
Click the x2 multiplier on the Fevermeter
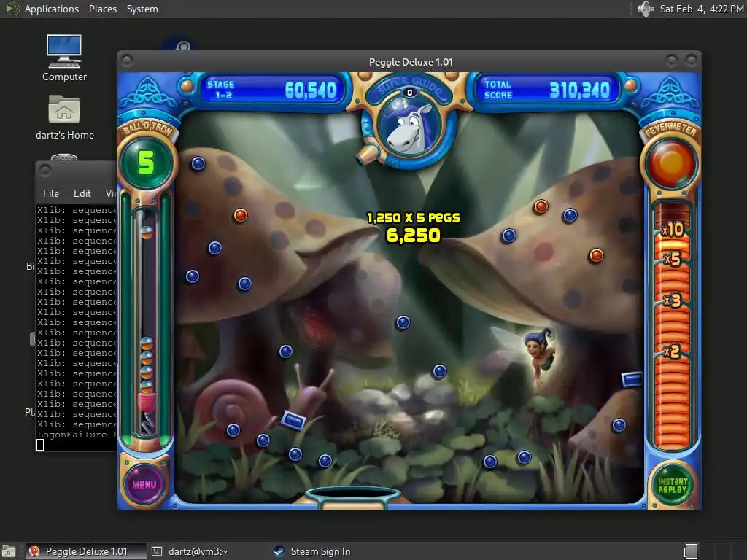pos(672,352)
